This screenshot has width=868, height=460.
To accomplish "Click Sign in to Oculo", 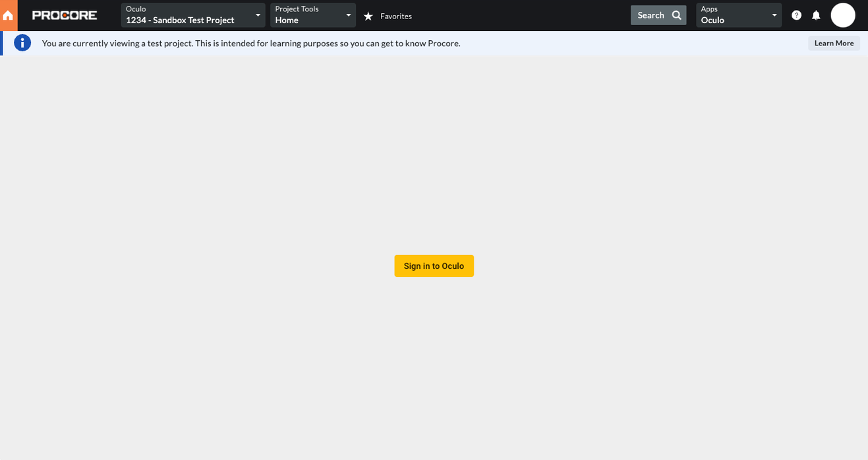I will pyautogui.click(x=434, y=266).
